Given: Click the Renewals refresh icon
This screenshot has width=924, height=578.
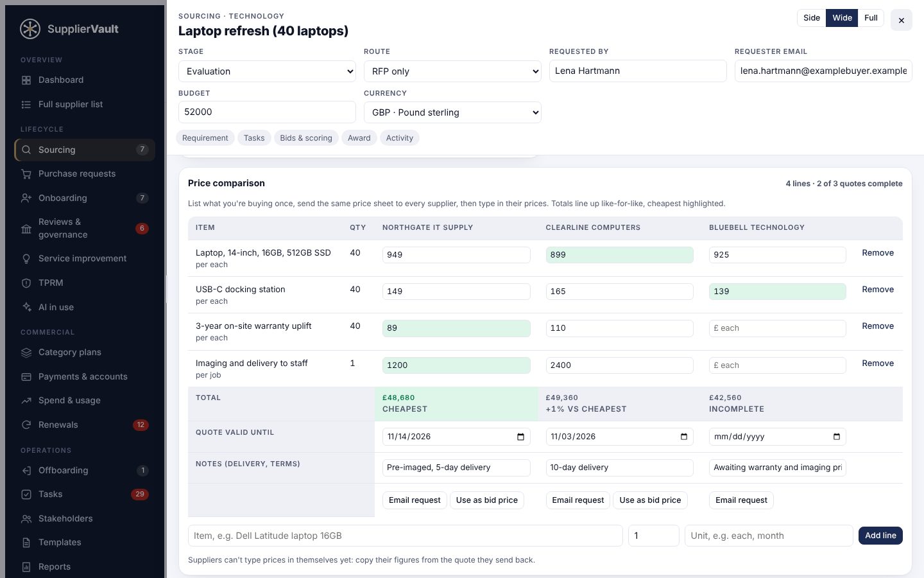Looking at the screenshot, I should (26, 425).
